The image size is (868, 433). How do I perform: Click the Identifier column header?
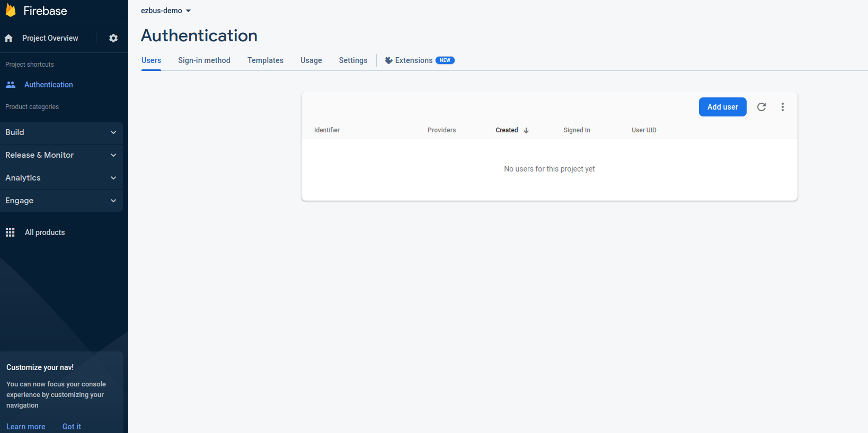327,130
